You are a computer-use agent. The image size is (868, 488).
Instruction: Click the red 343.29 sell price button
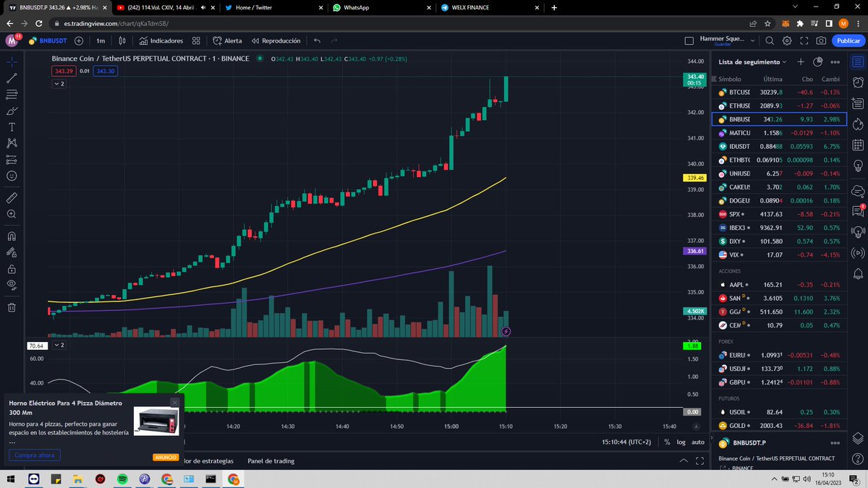tap(64, 71)
